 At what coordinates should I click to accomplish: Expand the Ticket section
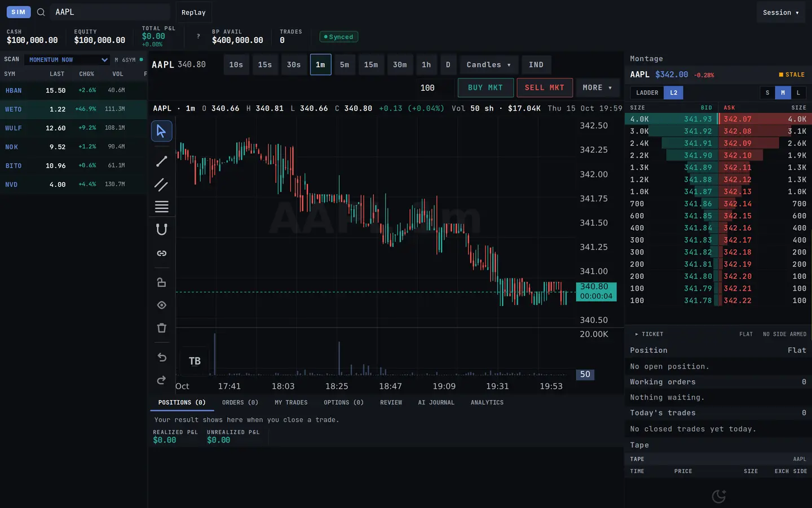(649, 334)
